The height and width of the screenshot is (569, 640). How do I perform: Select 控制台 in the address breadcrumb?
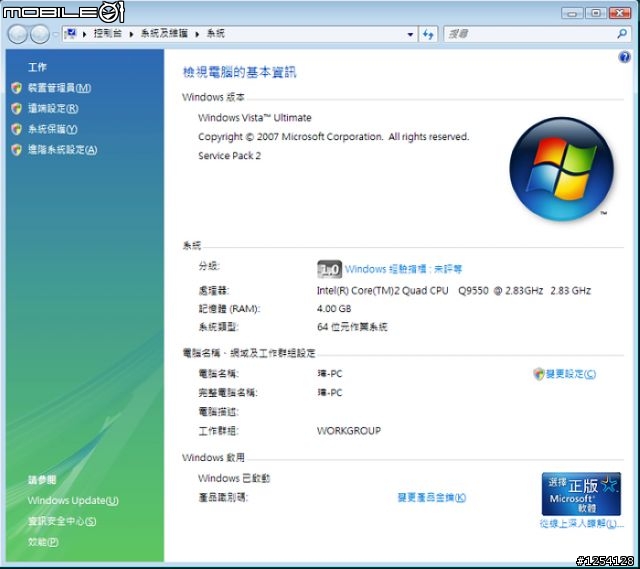(108, 33)
